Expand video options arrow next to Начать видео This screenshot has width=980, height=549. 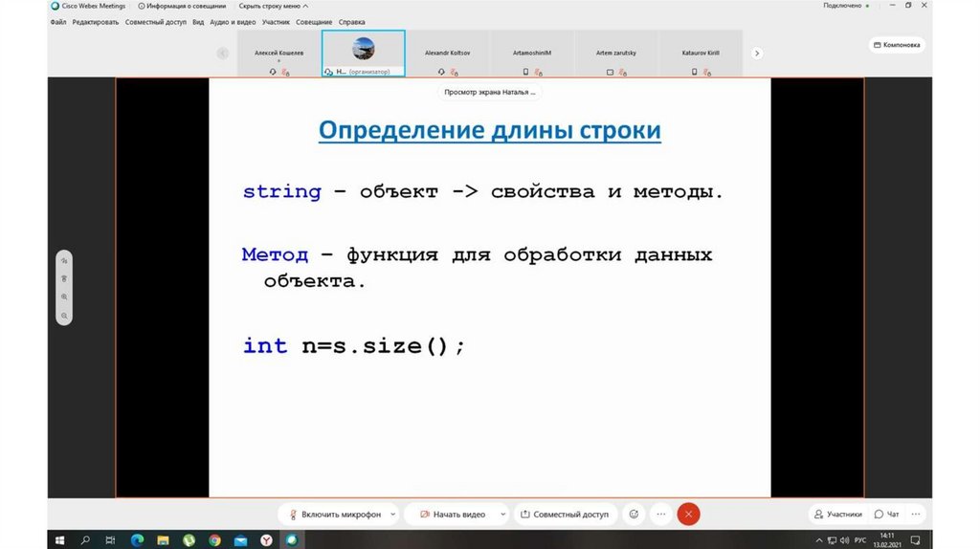(x=502, y=514)
